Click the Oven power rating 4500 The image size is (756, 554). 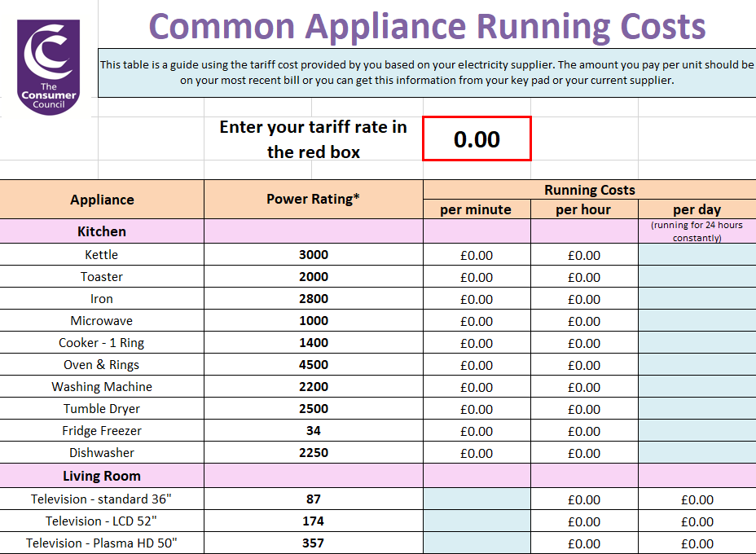point(314,365)
